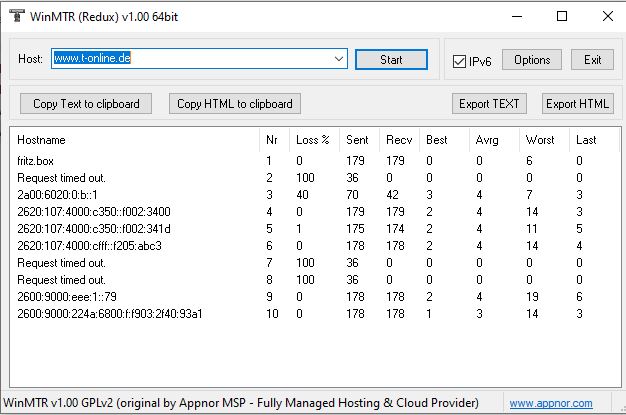Select the 2620:107:4000:c350::f002:3400 row
The width and height of the screenshot is (626, 415).
click(315, 212)
